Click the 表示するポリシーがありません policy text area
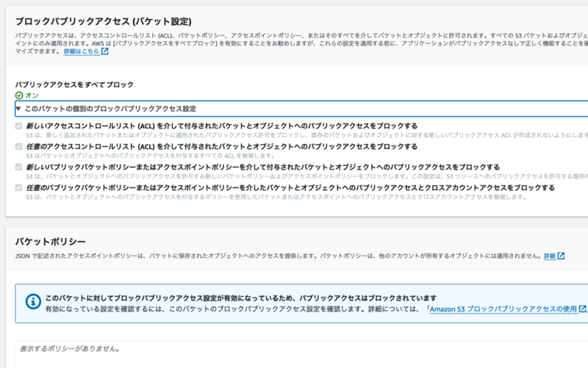This screenshot has height=368, width=588. tap(301, 355)
